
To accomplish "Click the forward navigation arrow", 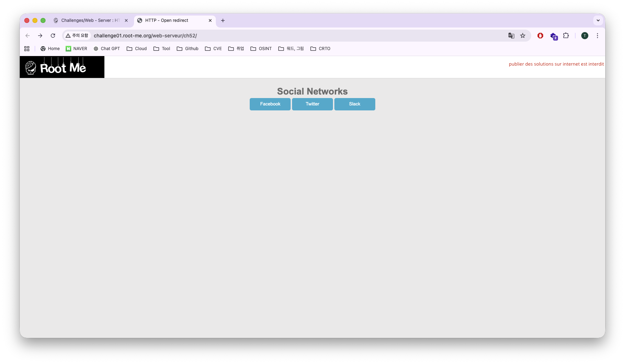I will click(x=40, y=36).
